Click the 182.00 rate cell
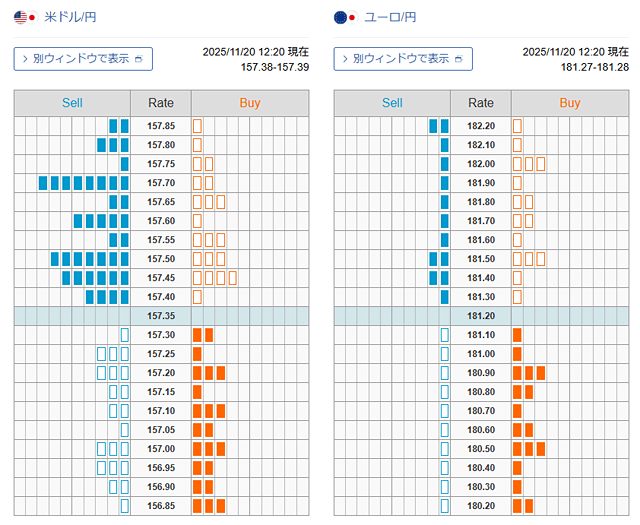The height and width of the screenshot is (525, 640). tap(481, 164)
